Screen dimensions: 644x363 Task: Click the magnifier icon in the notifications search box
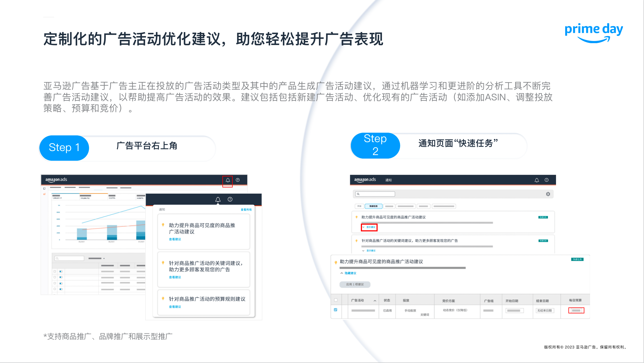point(358,194)
